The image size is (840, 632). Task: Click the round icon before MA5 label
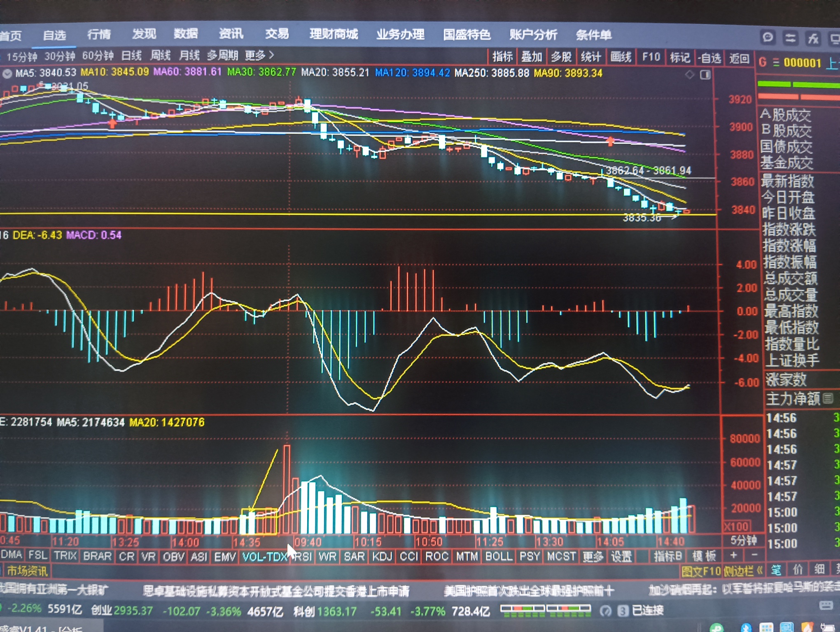(x=7, y=74)
